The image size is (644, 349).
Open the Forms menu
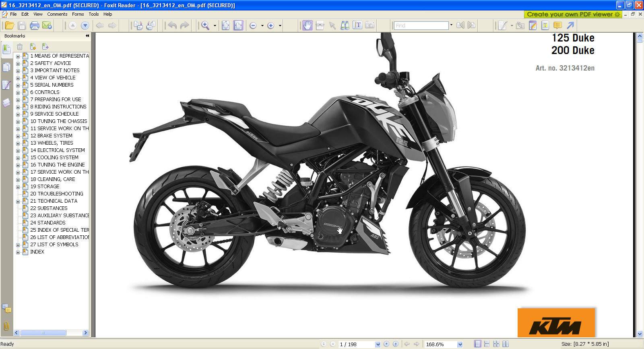click(78, 14)
